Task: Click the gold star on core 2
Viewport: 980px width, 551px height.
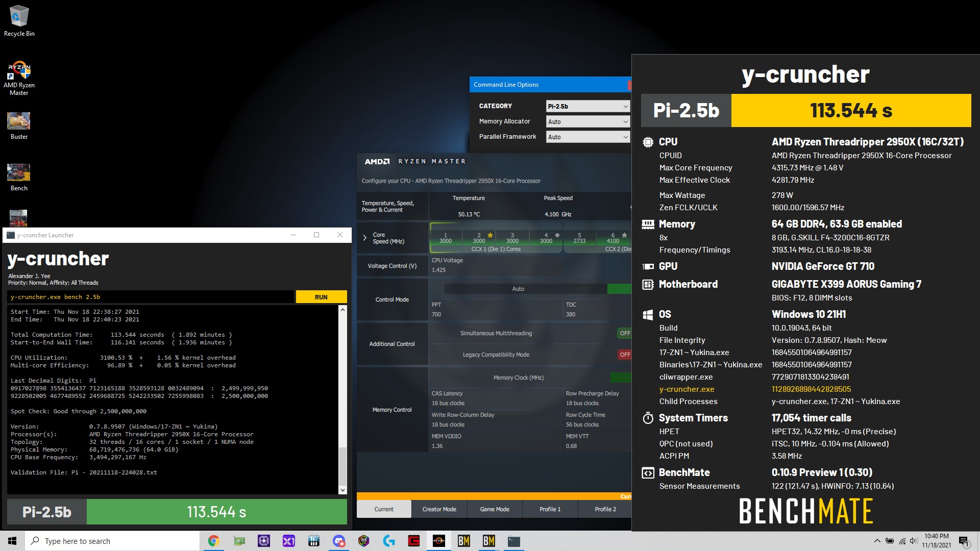Action: click(x=490, y=235)
